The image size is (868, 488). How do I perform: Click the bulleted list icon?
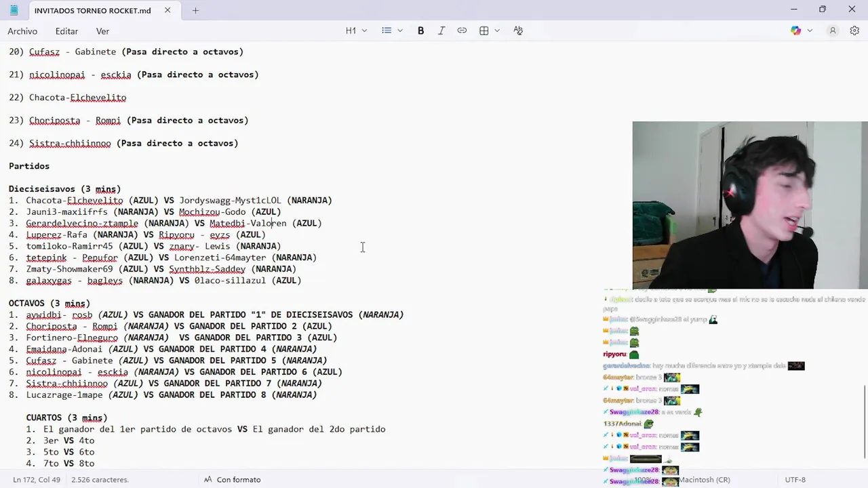(x=387, y=30)
